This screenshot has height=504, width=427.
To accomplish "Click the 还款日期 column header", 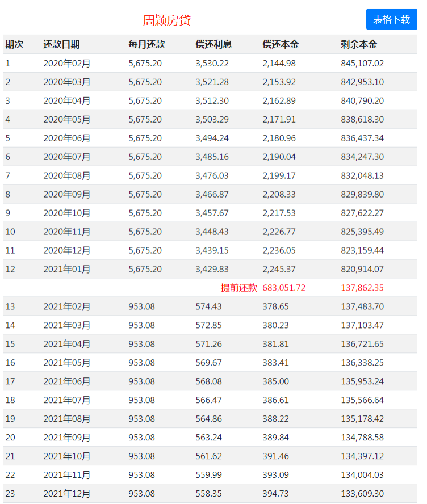I will (61, 44).
